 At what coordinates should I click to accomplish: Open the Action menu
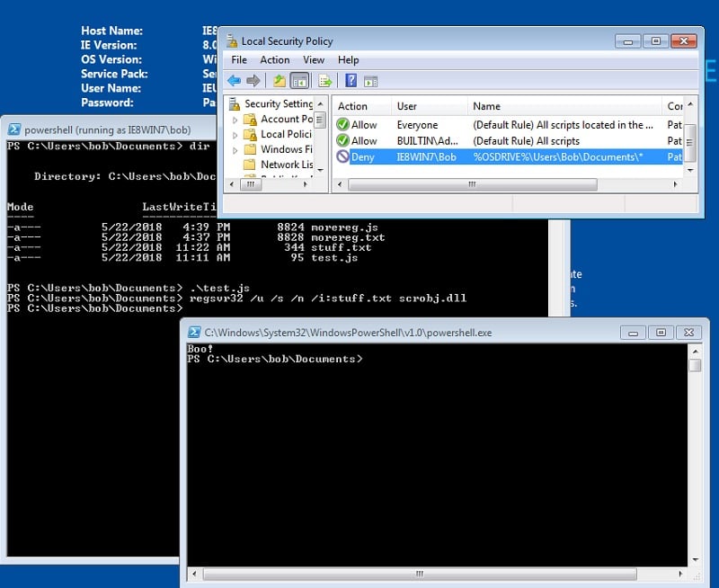[x=275, y=59]
